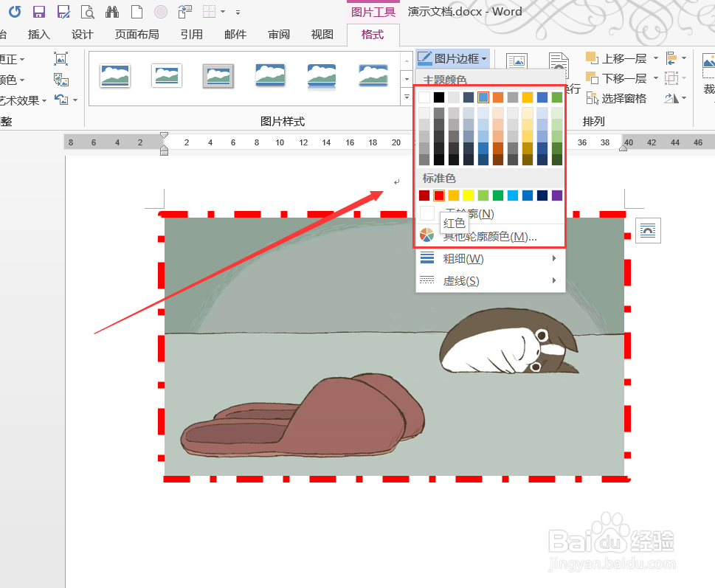
Task: Open the 引用 References tab
Action: pyautogui.click(x=192, y=35)
